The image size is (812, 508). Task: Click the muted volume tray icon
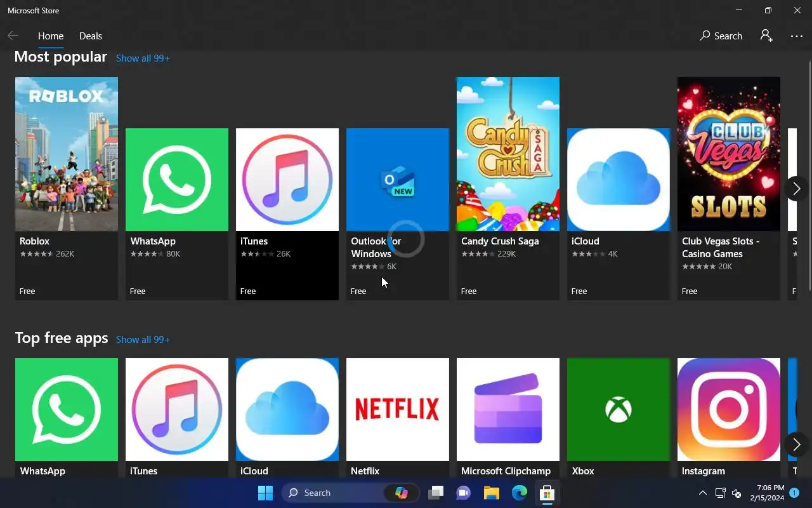tap(737, 493)
